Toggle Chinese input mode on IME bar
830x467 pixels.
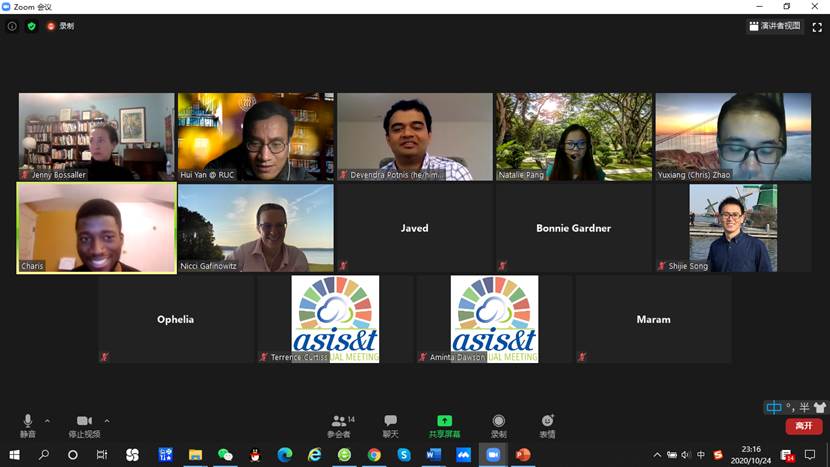pos(773,407)
